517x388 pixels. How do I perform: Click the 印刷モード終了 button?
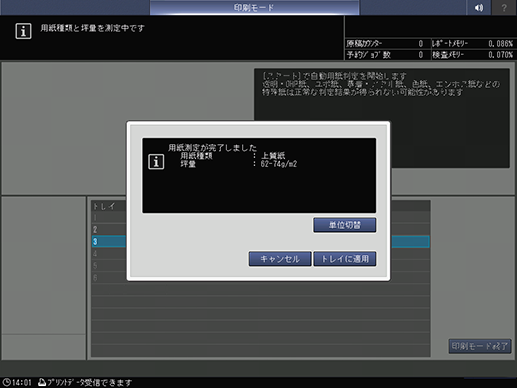point(480,346)
